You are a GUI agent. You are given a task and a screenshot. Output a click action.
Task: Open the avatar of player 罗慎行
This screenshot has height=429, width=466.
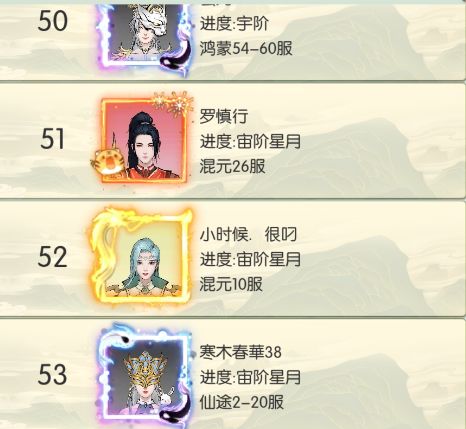(143, 140)
